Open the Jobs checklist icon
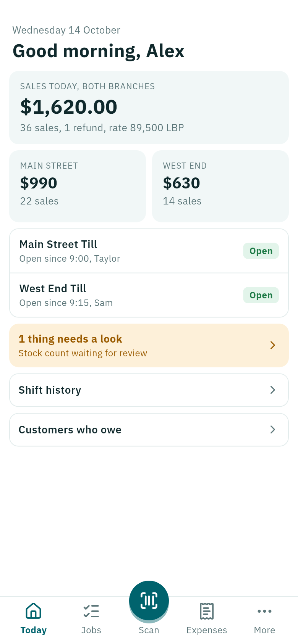298x644 pixels. click(x=91, y=611)
